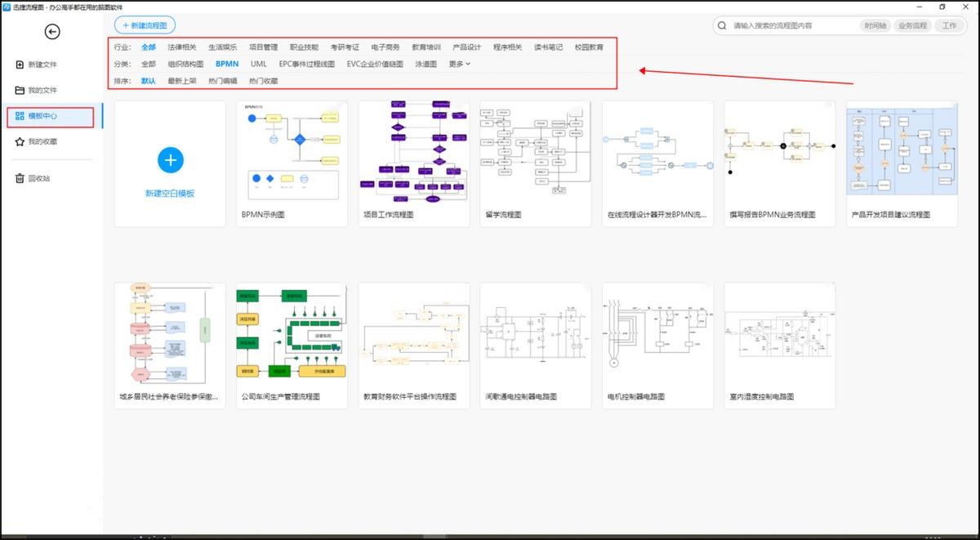The image size is (980, 540).
Task: Sort templates by 热门收藏
Action: click(263, 81)
